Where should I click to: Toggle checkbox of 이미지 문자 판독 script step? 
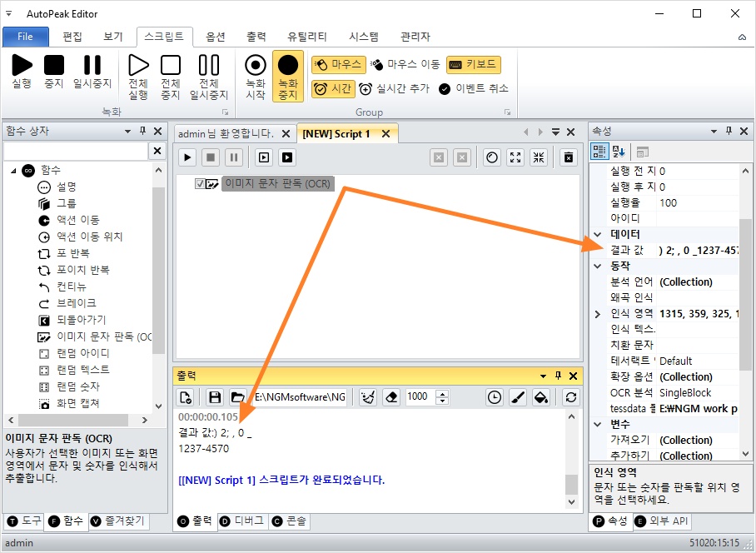(200, 184)
